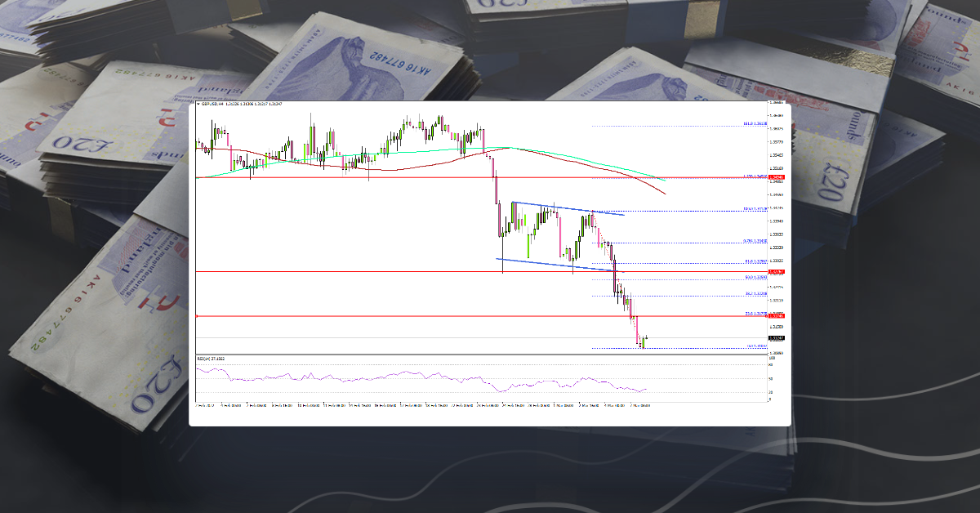The height and width of the screenshot is (513, 980).
Task: Click the vertical price scale on the right
Action: point(774,245)
